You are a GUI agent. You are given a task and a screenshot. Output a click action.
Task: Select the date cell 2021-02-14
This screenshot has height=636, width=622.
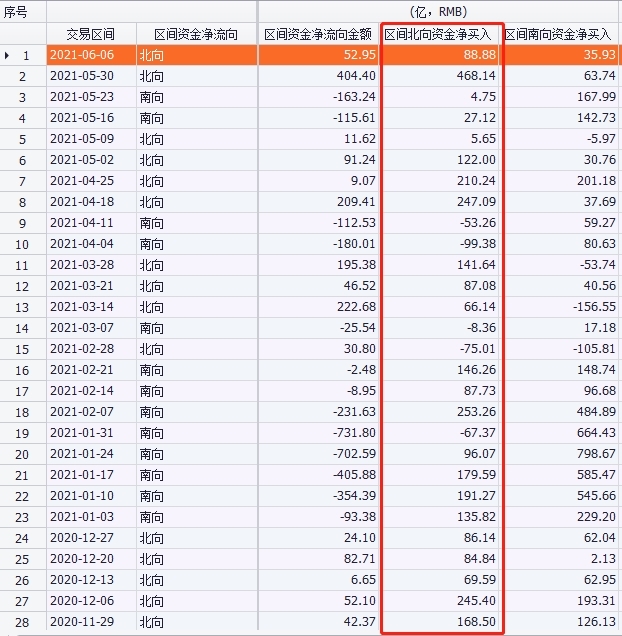91,391
